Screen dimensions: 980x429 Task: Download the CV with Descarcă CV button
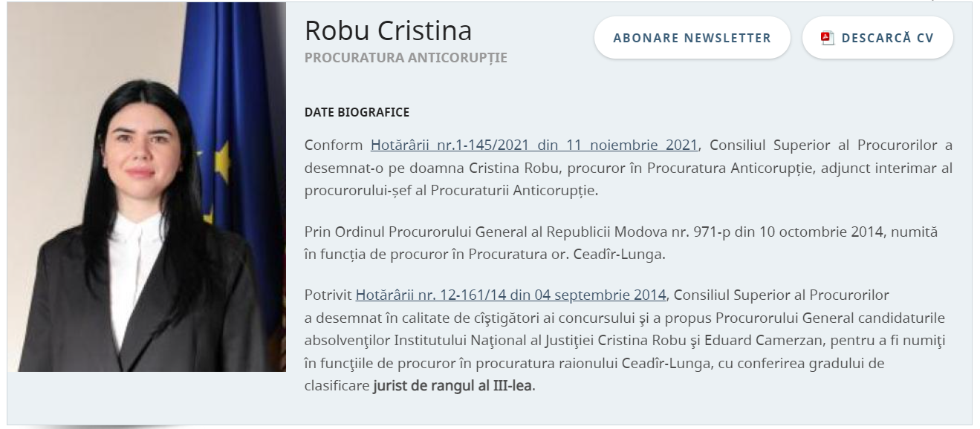[x=877, y=38]
